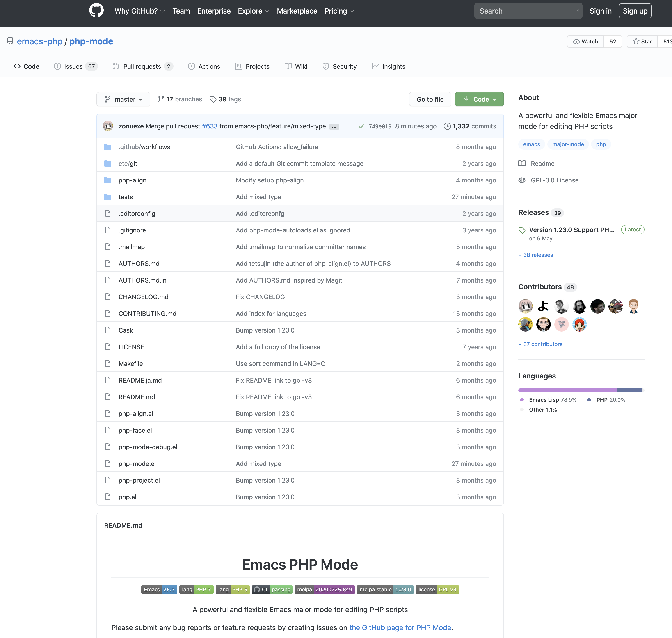Viewport: 672px width, 638px height.
Task: Toggle Watch on this repository
Action: (585, 41)
